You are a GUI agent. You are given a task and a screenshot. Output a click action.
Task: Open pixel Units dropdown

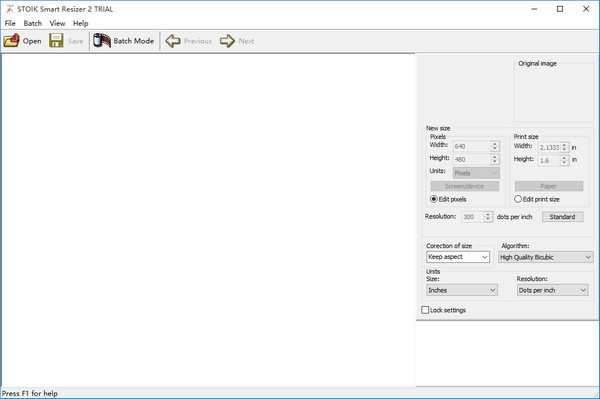coord(476,173)
